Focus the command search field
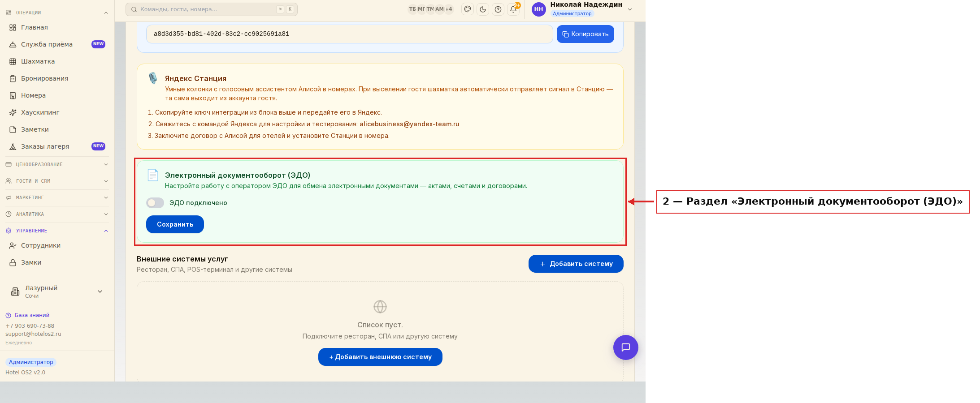Viewport: 980px width, 403px height. coord(212,9)
